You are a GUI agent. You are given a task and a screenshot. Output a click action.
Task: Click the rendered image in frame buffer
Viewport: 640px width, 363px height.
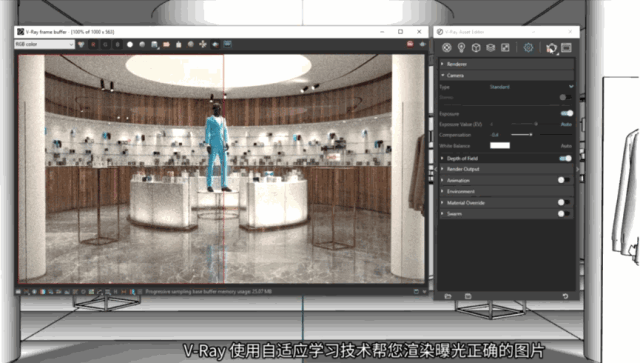coord(222,169)
